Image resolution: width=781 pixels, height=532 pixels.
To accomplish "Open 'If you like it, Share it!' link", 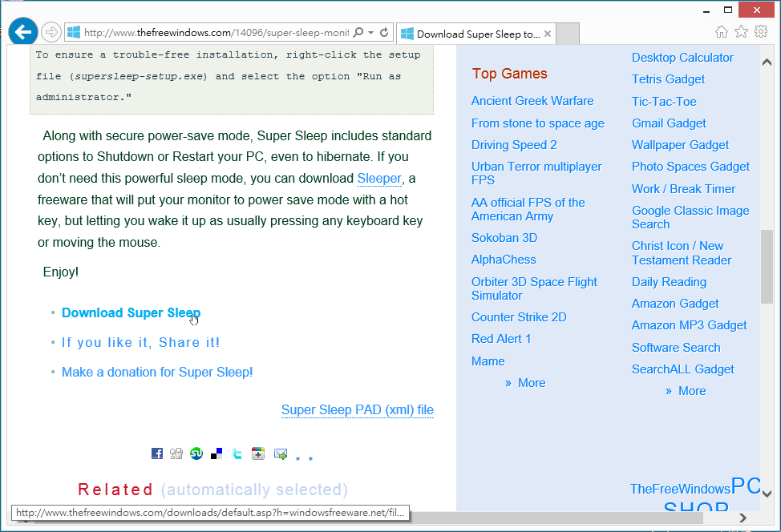I will coord(140,342).
